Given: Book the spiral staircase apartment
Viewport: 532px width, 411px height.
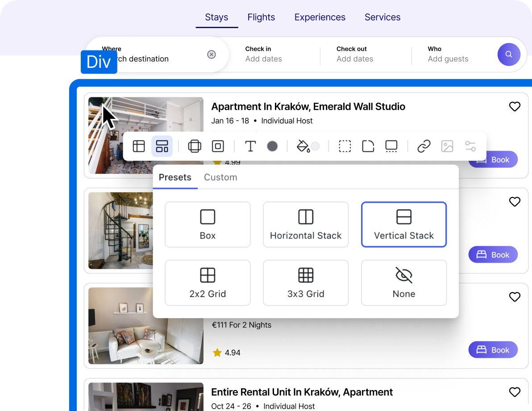Looking at the screenshot, I should pos(493,254).
